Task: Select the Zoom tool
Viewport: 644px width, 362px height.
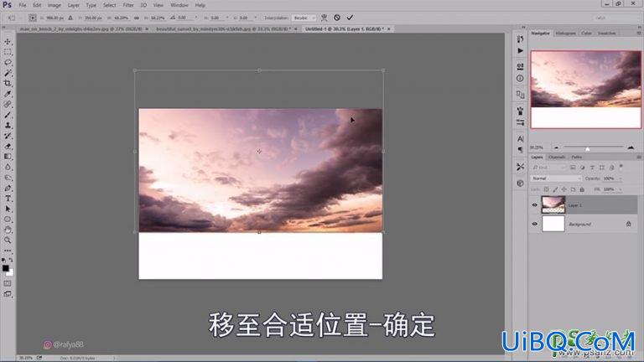Action: tap(8, 240)
